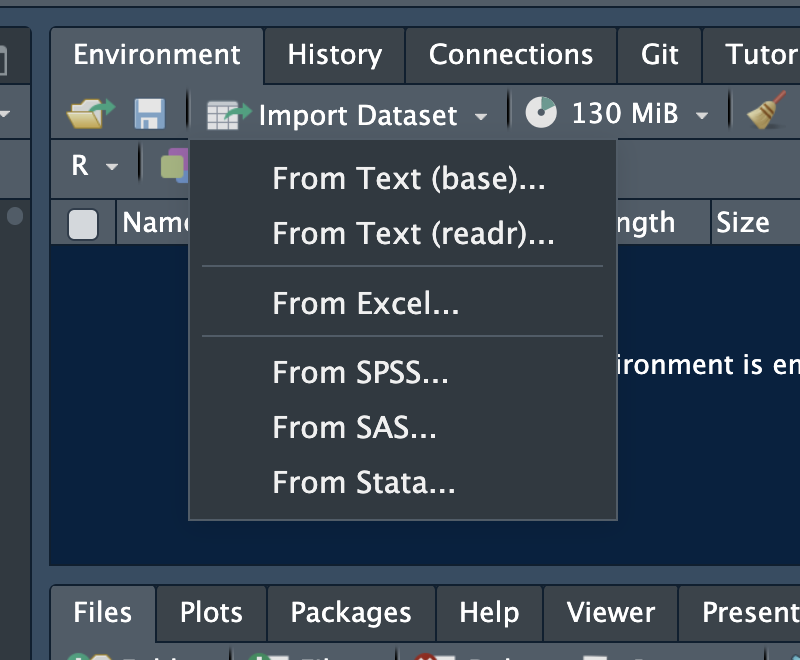This screenshot has width=800, height=660.
Task: Click the memory usage pie chart icon
Action: [x=541, y=114]
